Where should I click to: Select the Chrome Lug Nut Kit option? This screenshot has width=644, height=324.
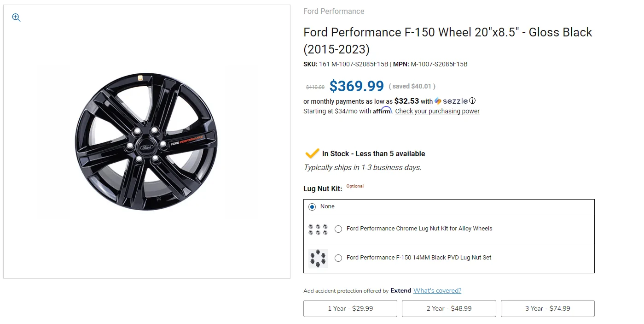click(338, 229)
